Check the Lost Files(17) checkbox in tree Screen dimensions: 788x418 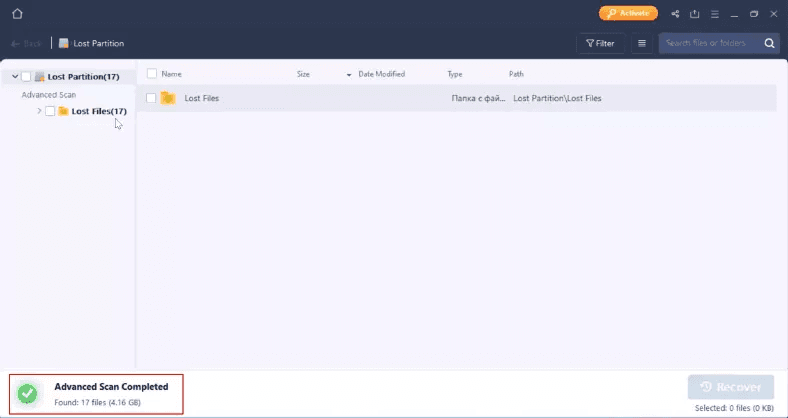(50, 111)
